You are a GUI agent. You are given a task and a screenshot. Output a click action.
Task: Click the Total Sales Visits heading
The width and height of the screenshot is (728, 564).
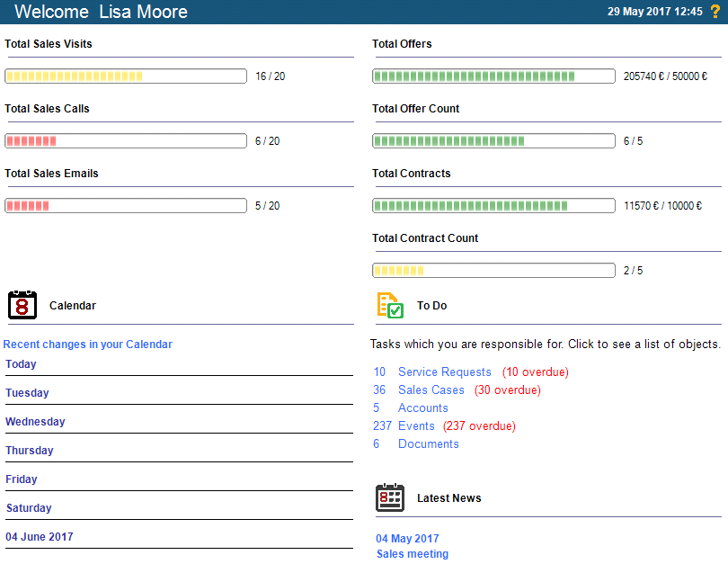tap(49, 44)
